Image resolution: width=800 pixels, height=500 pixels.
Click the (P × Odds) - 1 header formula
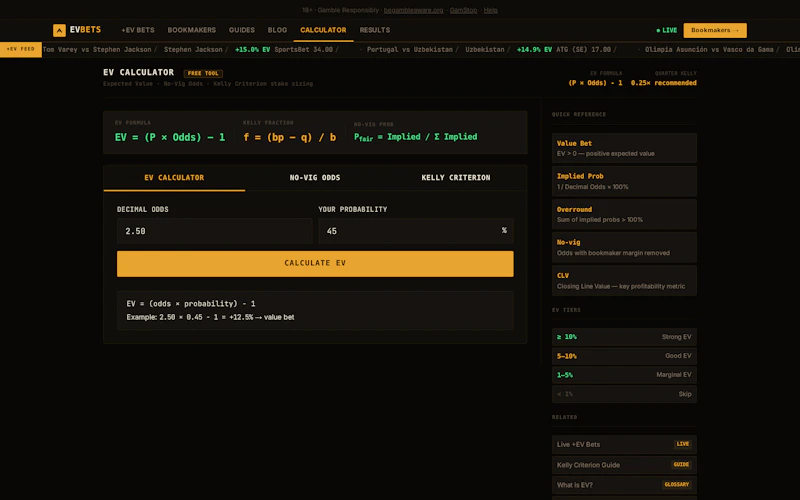(x=595, y=83)
